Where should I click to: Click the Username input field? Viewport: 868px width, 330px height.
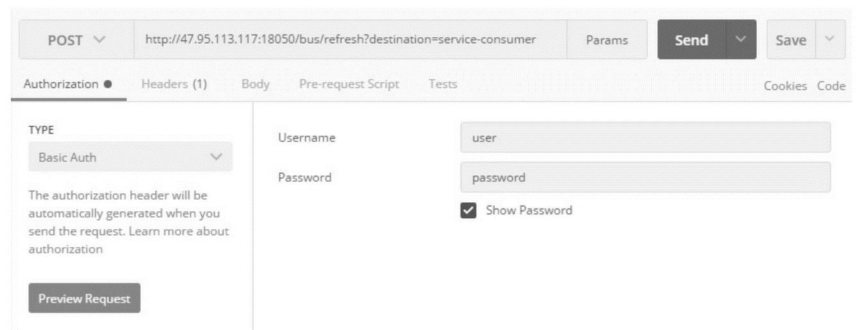[x=645, y=137]
